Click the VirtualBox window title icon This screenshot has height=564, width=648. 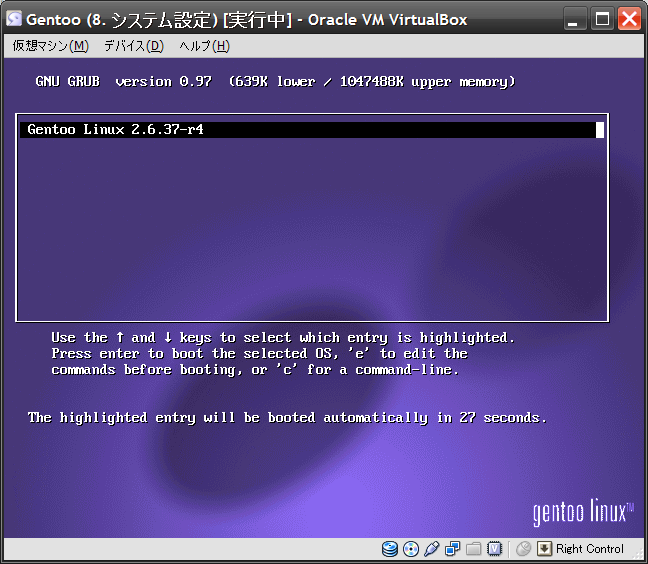pos(14,19)
